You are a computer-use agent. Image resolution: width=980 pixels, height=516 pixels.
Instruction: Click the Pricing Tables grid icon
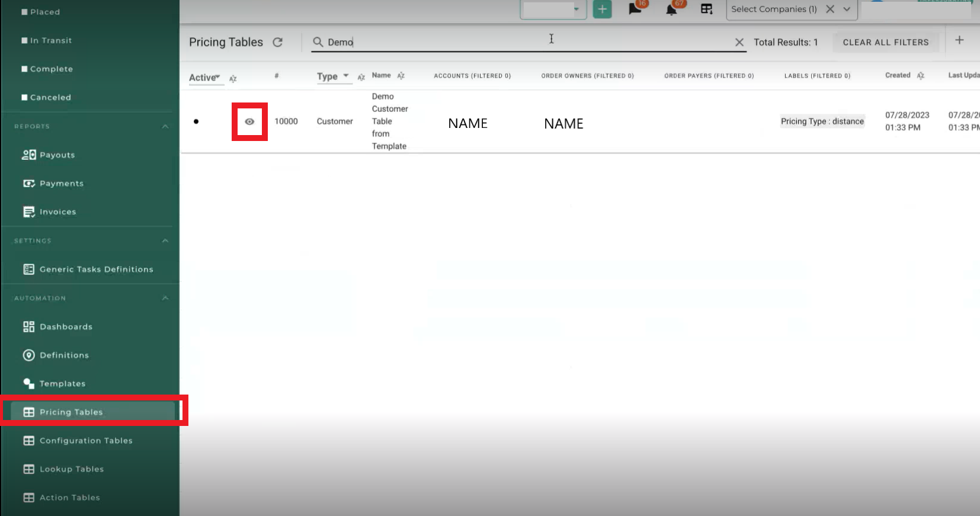28,412
